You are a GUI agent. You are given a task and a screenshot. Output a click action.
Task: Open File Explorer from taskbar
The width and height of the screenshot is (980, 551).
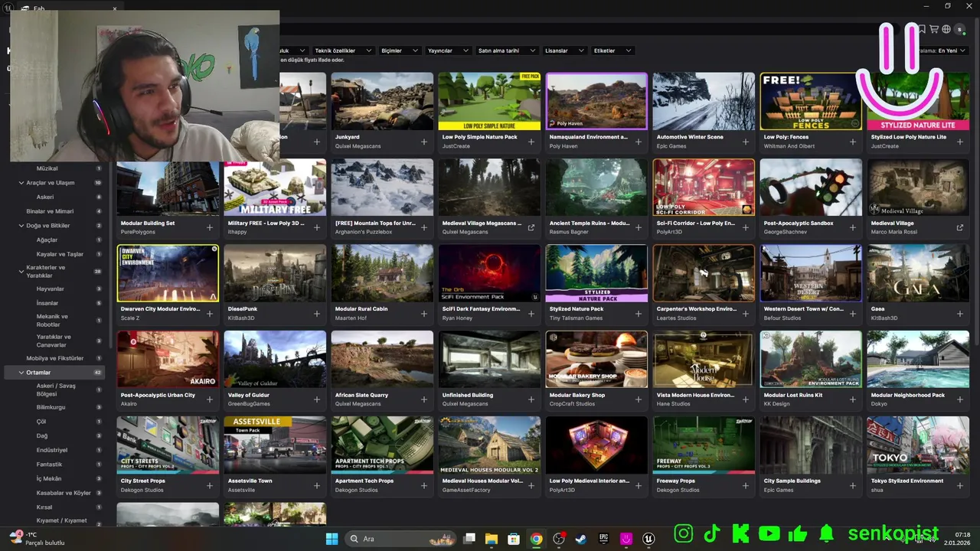[x=492, y=539]
